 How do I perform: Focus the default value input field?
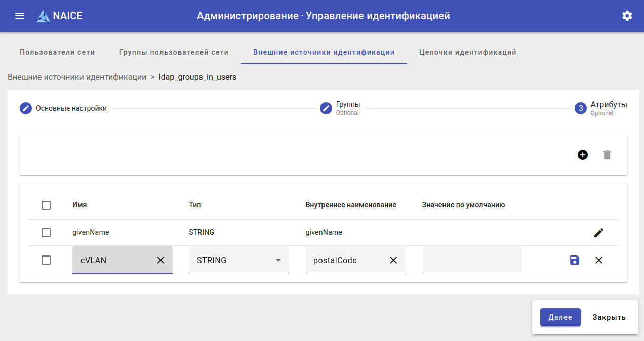[472, 260]
